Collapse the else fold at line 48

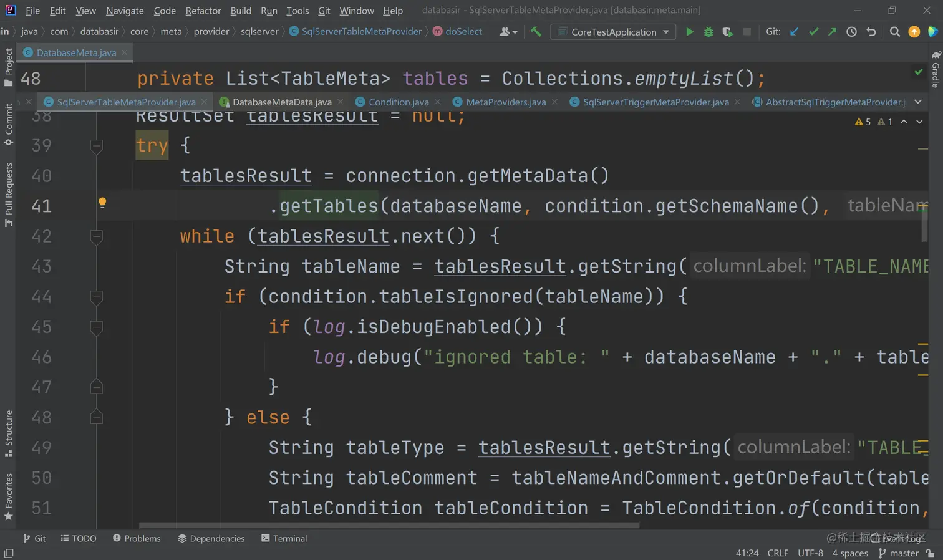[96, 417]
